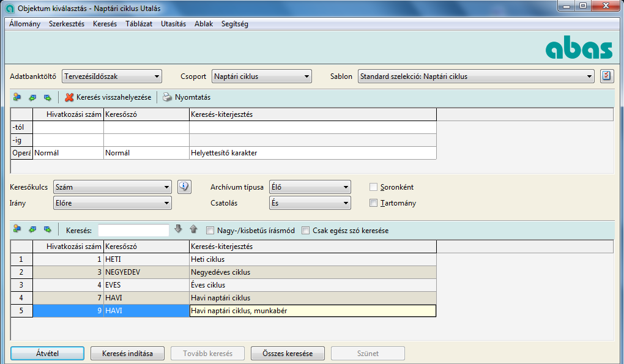Viewport: 624px width, 364px height.
Task: Click the Keresés indítása button
Action: [127, 353]
